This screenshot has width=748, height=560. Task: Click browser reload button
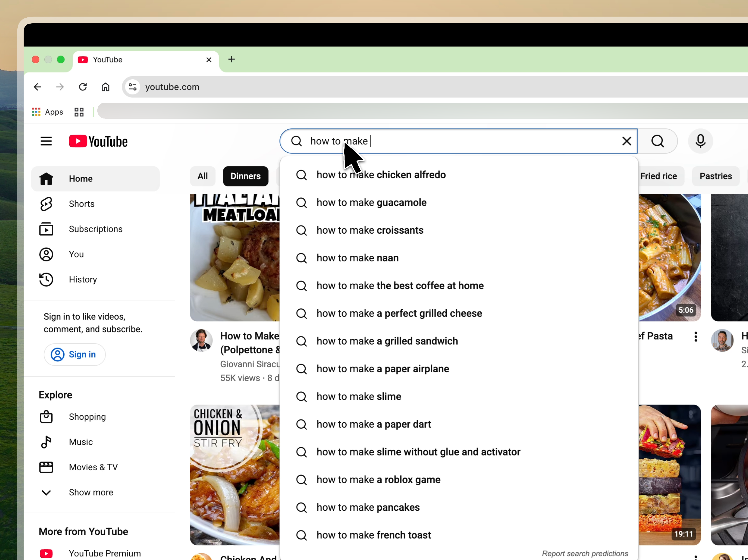tap(83, 87)
